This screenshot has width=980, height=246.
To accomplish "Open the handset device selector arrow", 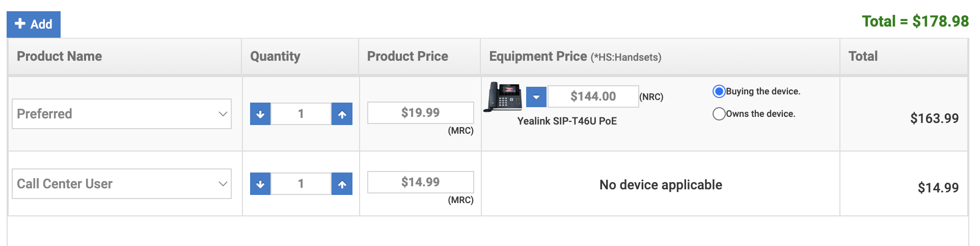I will tap(536, 96).
